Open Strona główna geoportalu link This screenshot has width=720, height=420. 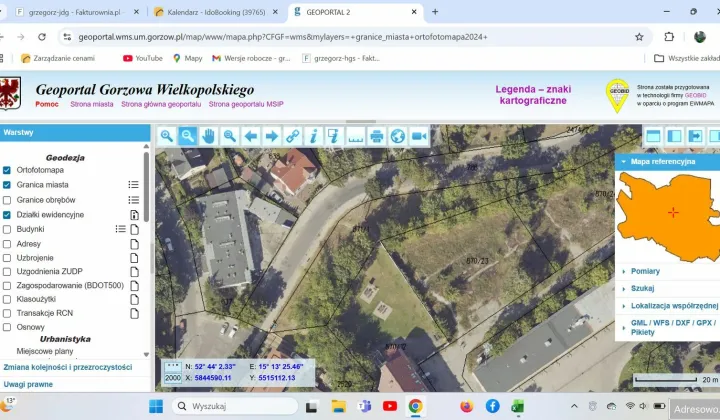(x=161, y=104)
